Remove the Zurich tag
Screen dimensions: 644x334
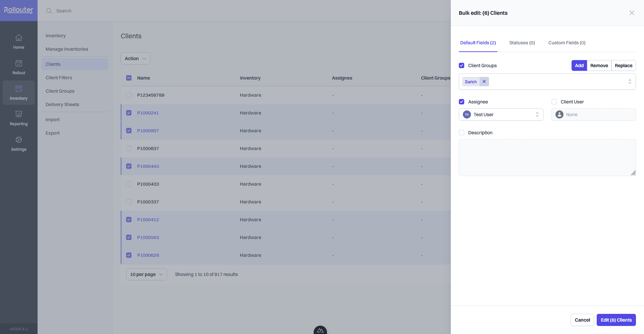click(484, 82)
